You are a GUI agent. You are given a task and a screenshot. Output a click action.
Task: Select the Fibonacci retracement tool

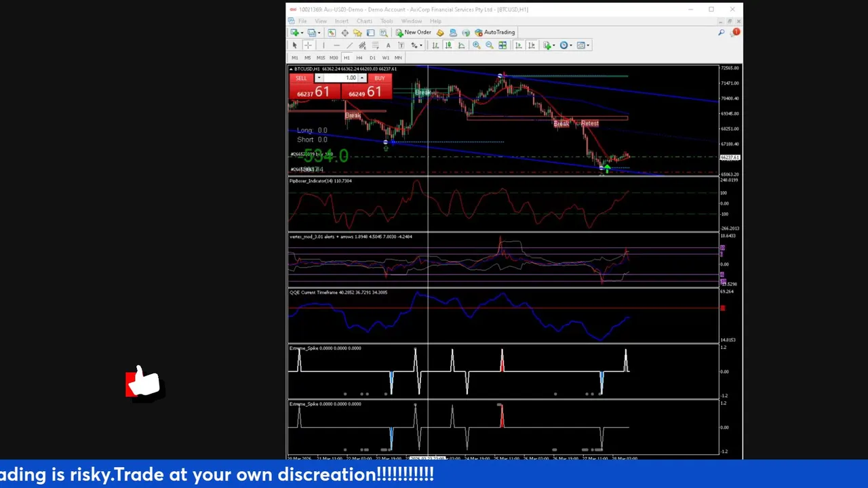click(x=375, y=45)
